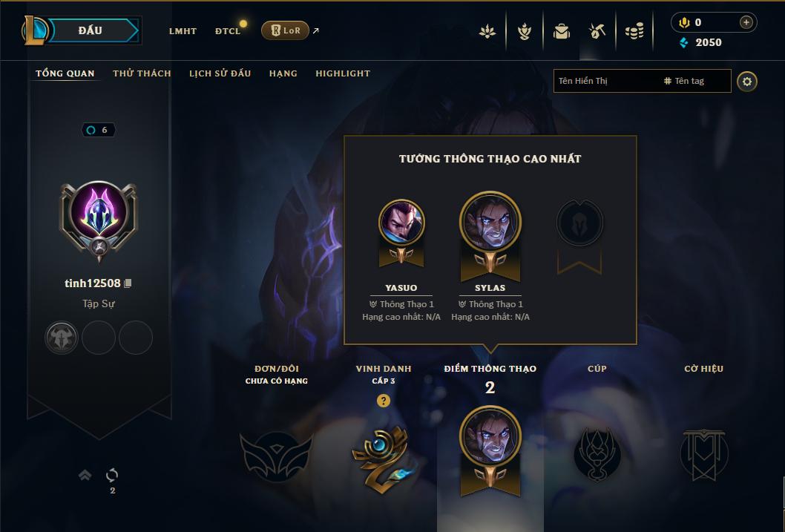Open the LỊCH SỬ ĐẤU tab
Viewport: 785px width, 532px height.
click(220, 73)
